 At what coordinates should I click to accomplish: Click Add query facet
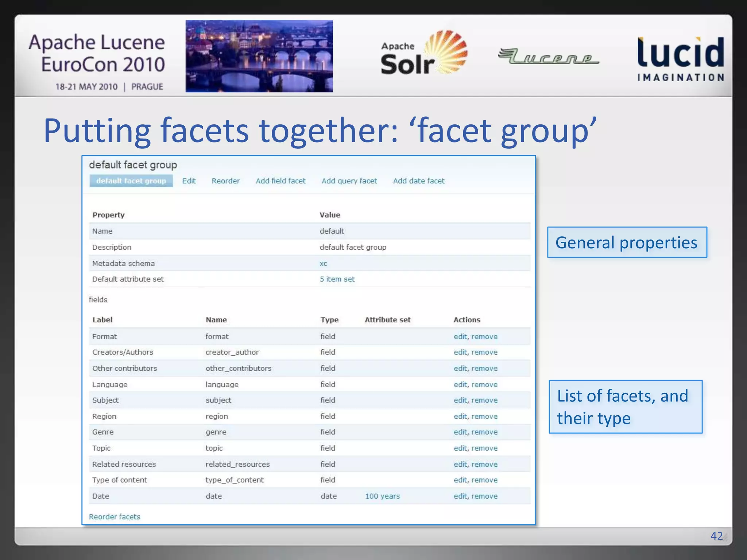(349, 181)
